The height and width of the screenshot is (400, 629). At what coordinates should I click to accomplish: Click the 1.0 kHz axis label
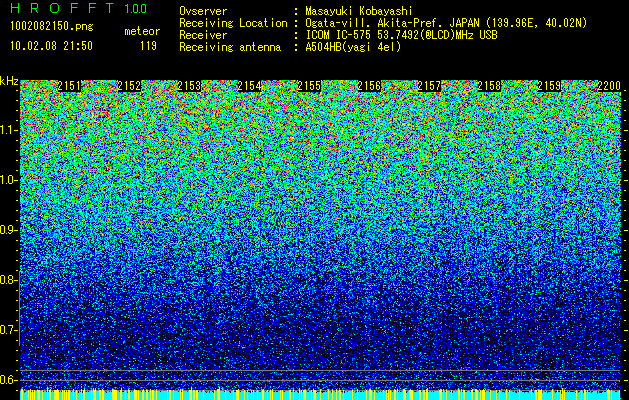8,180
